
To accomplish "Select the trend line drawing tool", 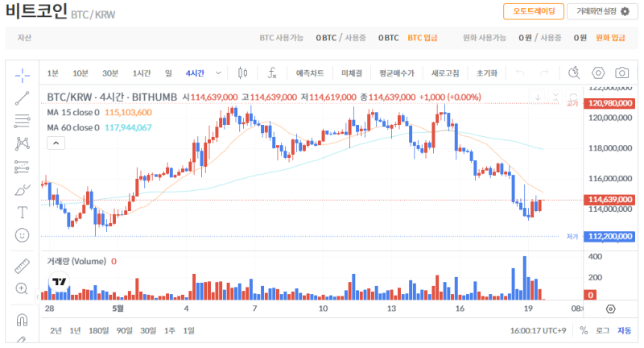I will [x=23, y=98].
